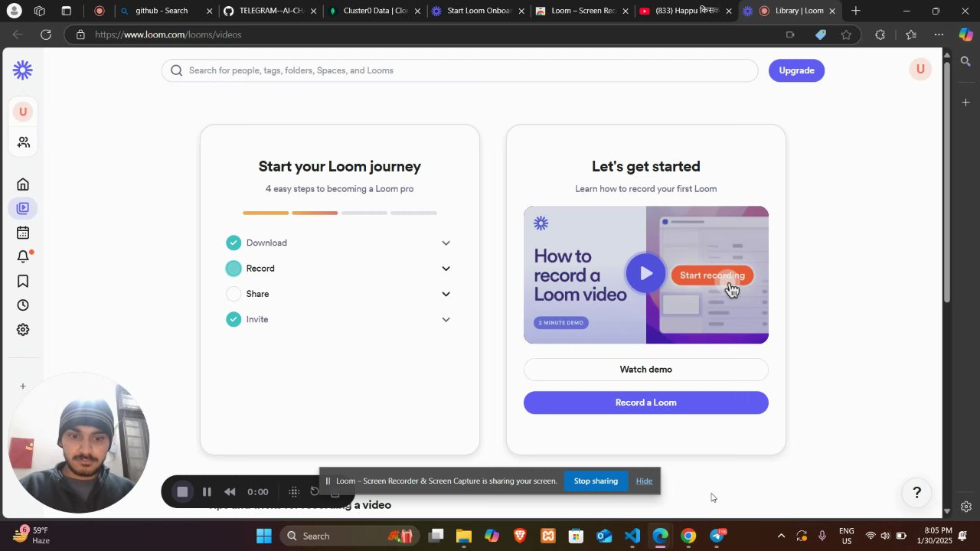The height and width of the screenshot is (551, 980).
Task: Click the Watch demo button
Action: [x=646, y=370]
